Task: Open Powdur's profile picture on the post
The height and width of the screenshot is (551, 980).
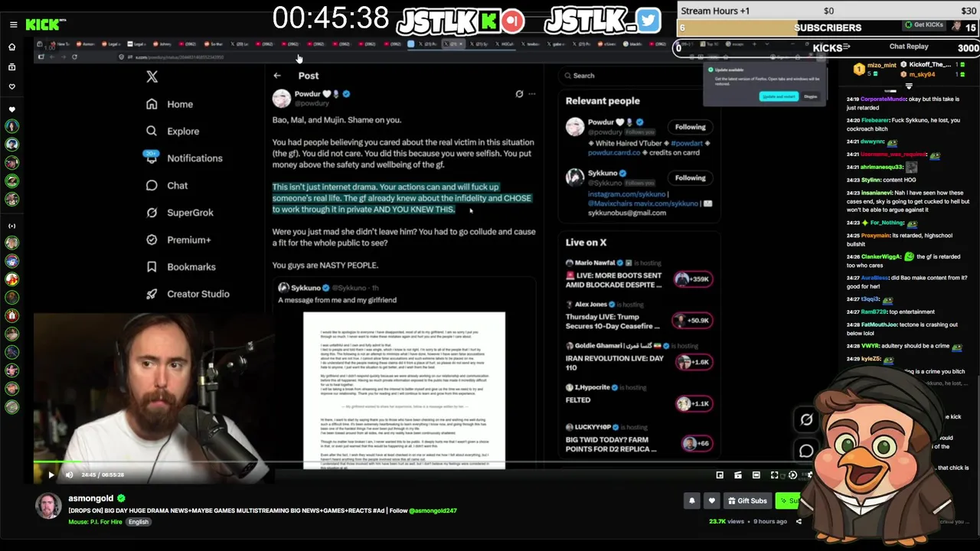Action: click(x=282, y=98)
